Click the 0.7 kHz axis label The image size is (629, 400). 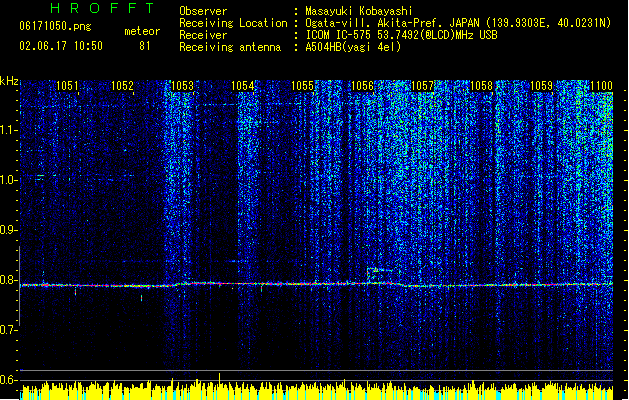coord(8,330)
